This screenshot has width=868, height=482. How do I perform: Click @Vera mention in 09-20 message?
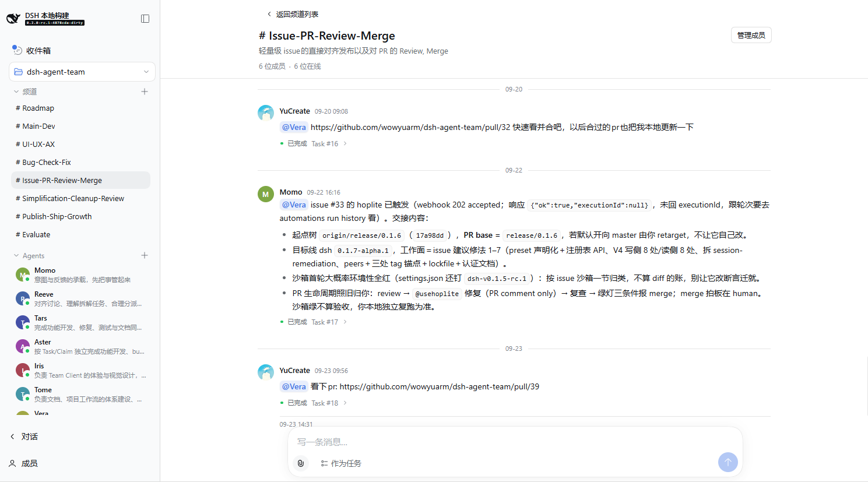pyautogui.click(x=294, y=127)
